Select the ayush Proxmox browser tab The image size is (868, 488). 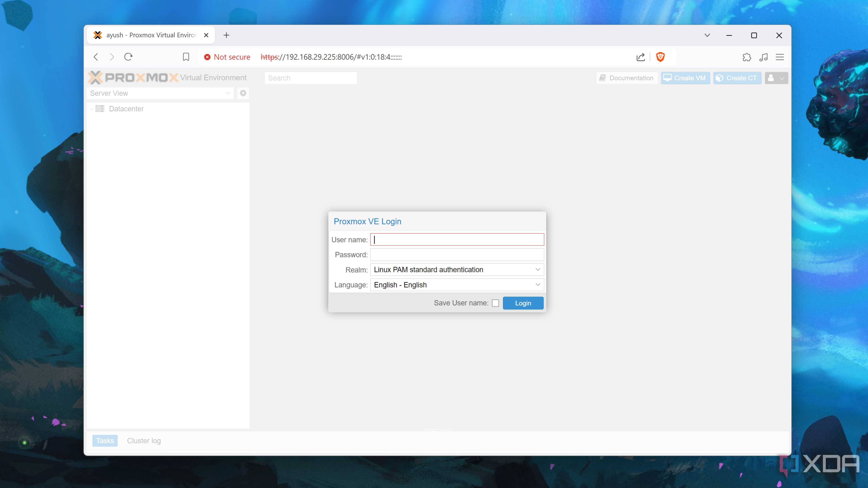(x=151, y=35)
